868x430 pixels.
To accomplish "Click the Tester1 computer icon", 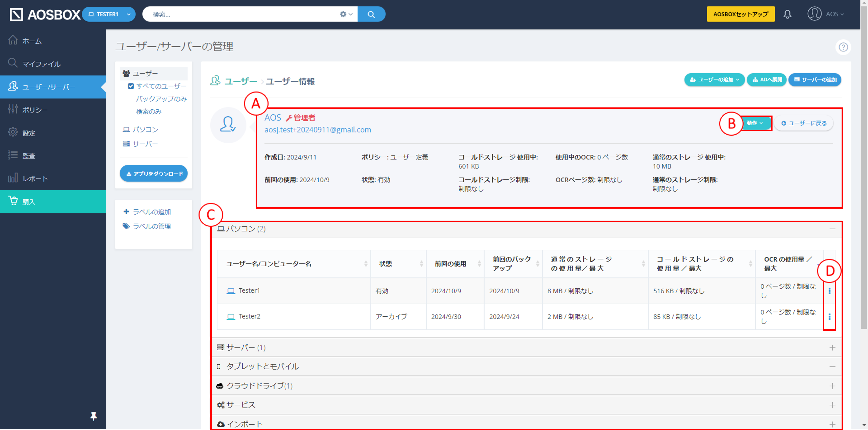I will tap(231, 291).
